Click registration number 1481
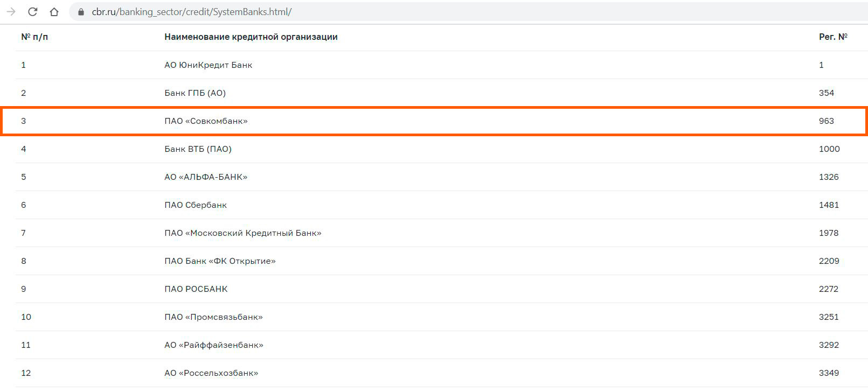 point(829,205)
